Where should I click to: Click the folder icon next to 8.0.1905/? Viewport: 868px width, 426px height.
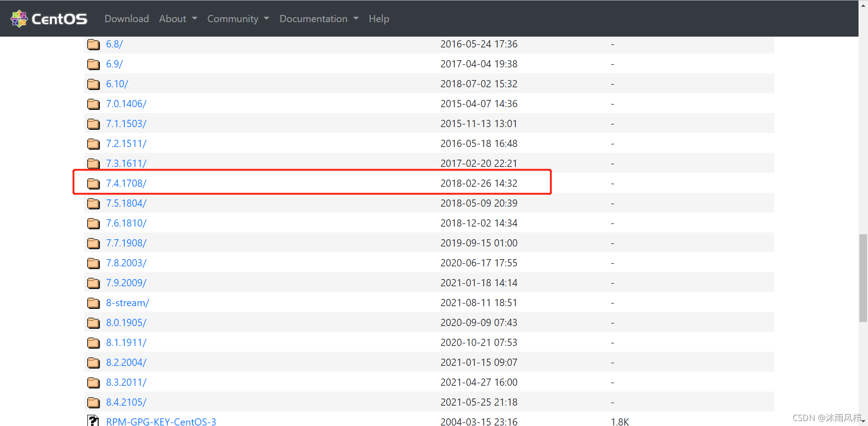pos(94,323)
